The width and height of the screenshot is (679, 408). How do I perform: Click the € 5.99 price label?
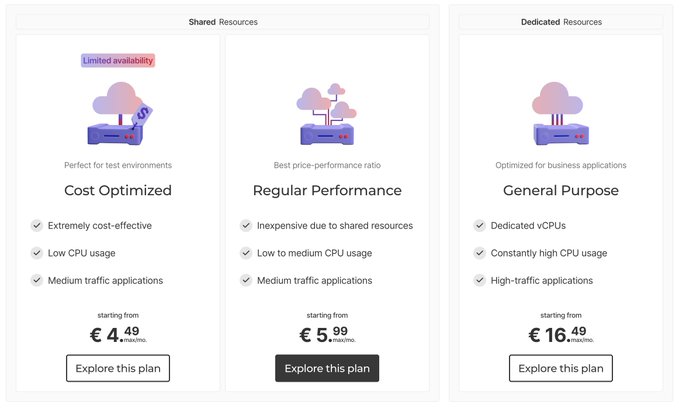coord(327,334)
